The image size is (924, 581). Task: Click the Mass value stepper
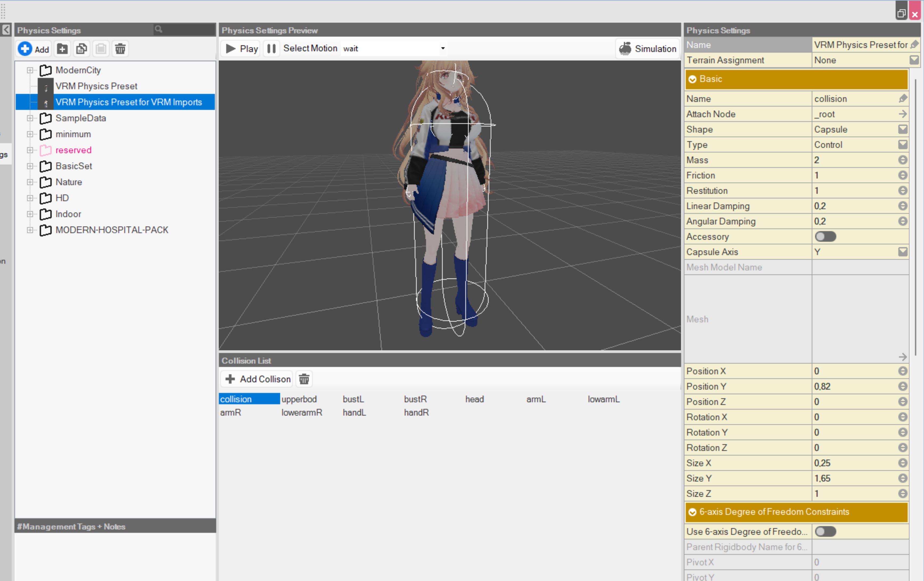902,160
